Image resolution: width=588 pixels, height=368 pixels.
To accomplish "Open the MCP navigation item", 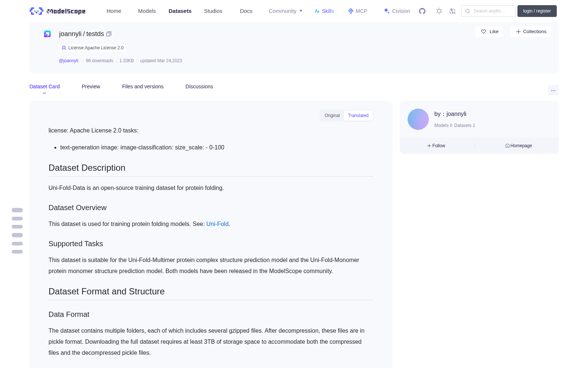I will pos(357,11).
